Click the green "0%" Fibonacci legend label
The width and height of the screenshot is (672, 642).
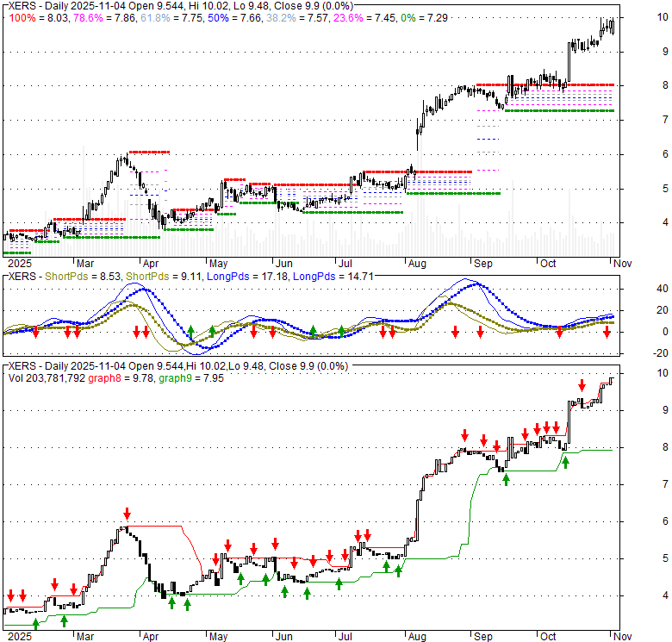click(408, 18)
